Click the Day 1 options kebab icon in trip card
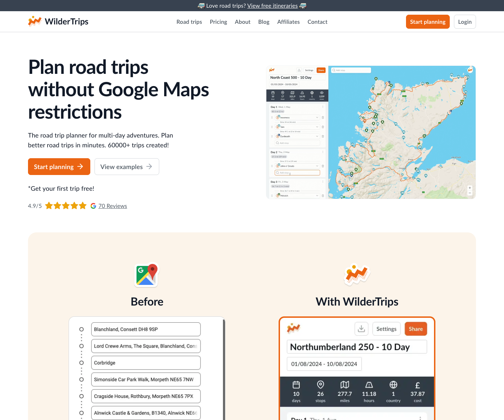Image resolution: width=504 pixels, height=420 pixels. (x=420, y=418)
